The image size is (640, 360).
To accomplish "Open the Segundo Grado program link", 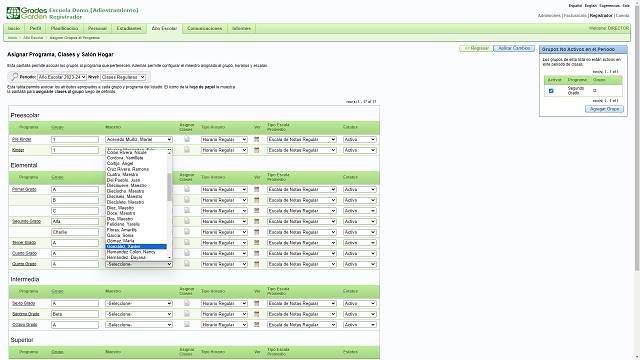I will pyautogui.click(x=27, y=221).
